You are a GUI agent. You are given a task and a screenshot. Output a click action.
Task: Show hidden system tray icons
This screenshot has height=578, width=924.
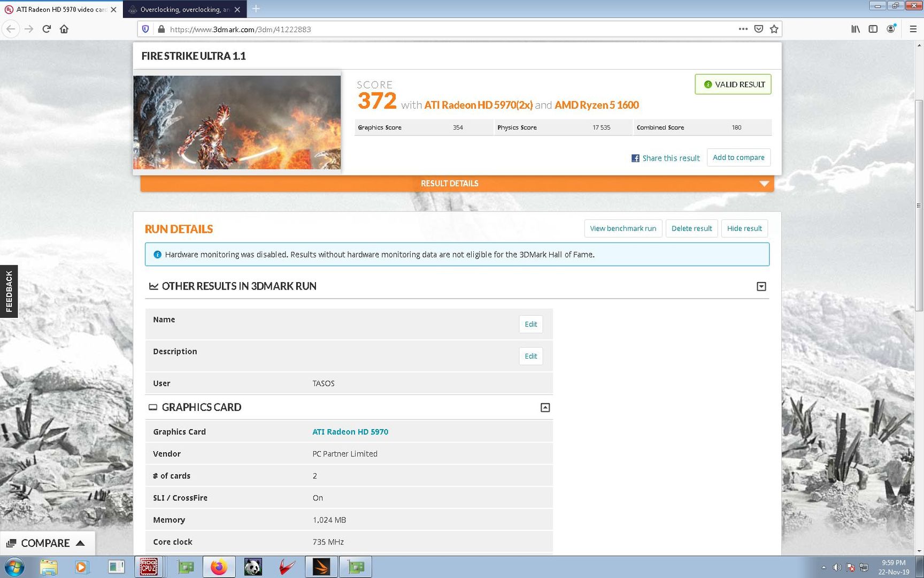(x=823, y=567)
